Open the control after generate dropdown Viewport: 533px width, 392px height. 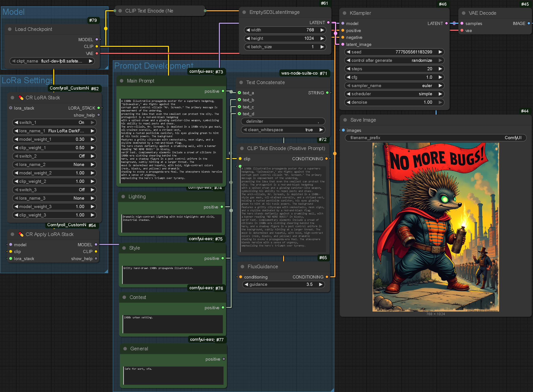(394, 60)
